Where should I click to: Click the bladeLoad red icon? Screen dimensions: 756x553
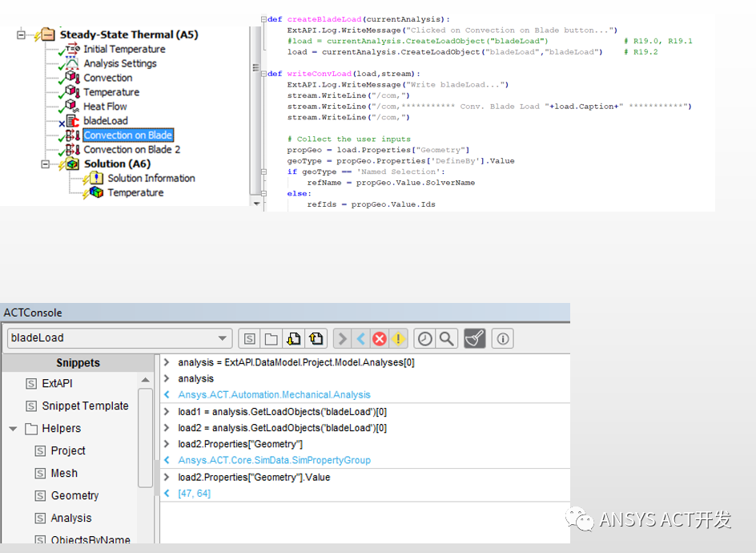pos(72,121)
